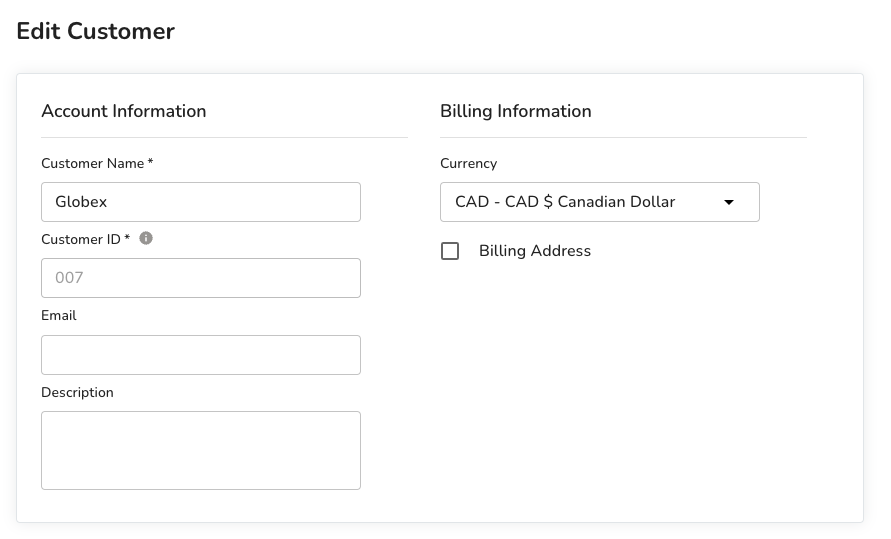The image size is (891, 539).
Task: Click the Customer Name label
Action: tap(92, 163)
